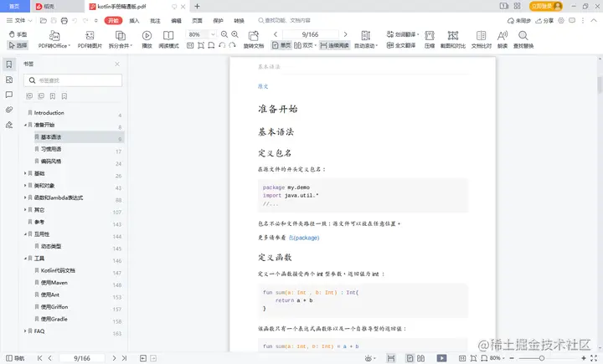603x364 pixels.
Task: Click the share button
Action: tap(544, 20)
